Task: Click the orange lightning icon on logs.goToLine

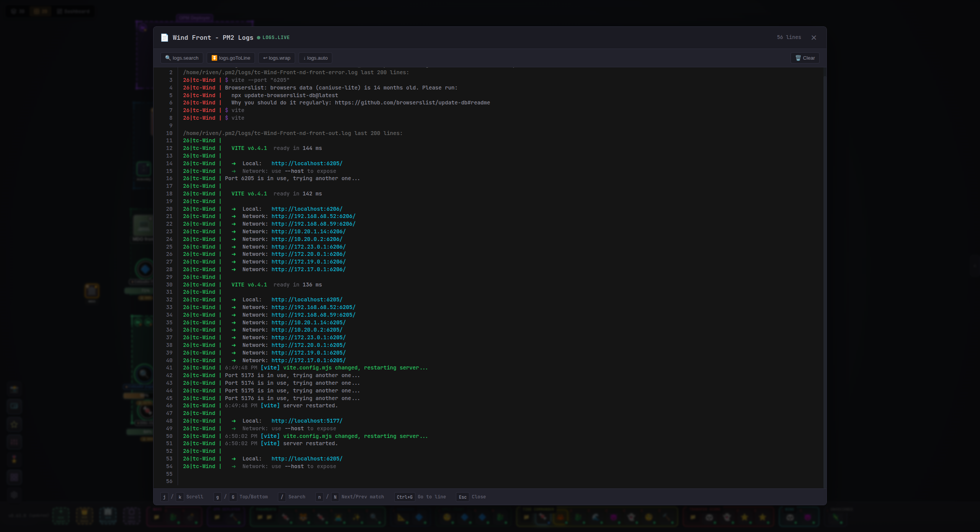Action: [x=214, y=58]
